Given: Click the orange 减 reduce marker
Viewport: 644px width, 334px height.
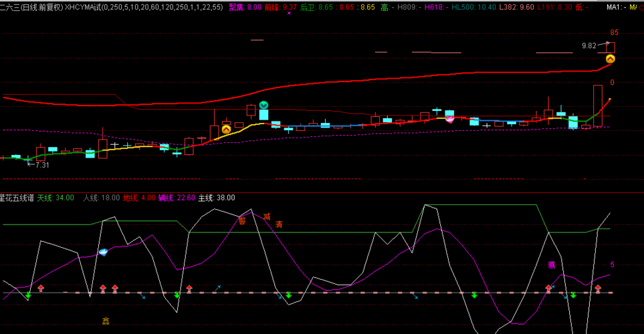Looking at the screenshot, I should point(267,216).
